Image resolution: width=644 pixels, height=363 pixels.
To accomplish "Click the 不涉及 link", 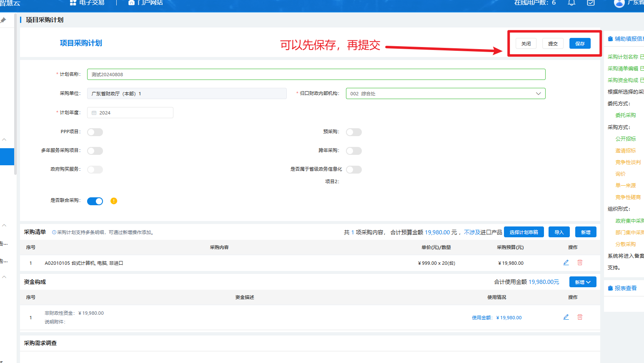I will pos(472,232).
